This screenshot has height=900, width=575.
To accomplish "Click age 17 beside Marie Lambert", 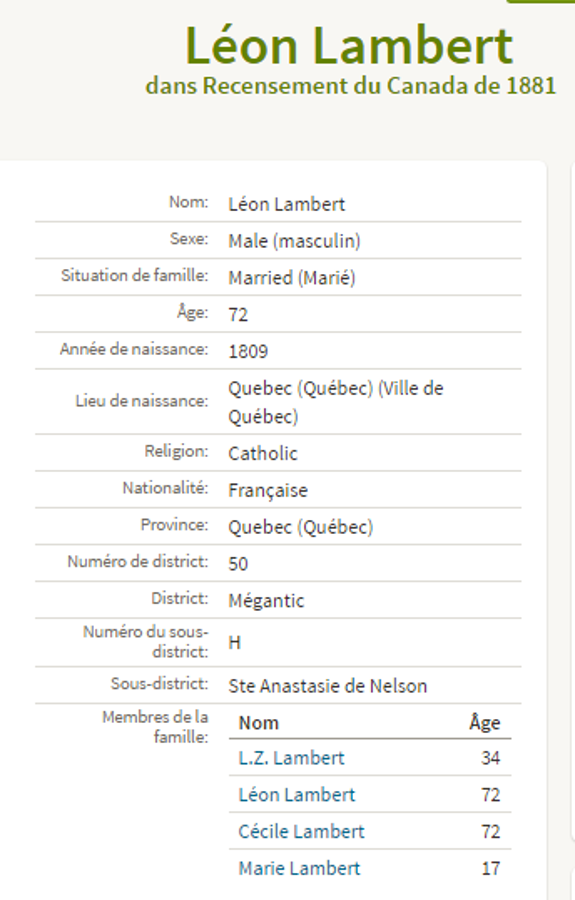I will [x=491, y=868].
